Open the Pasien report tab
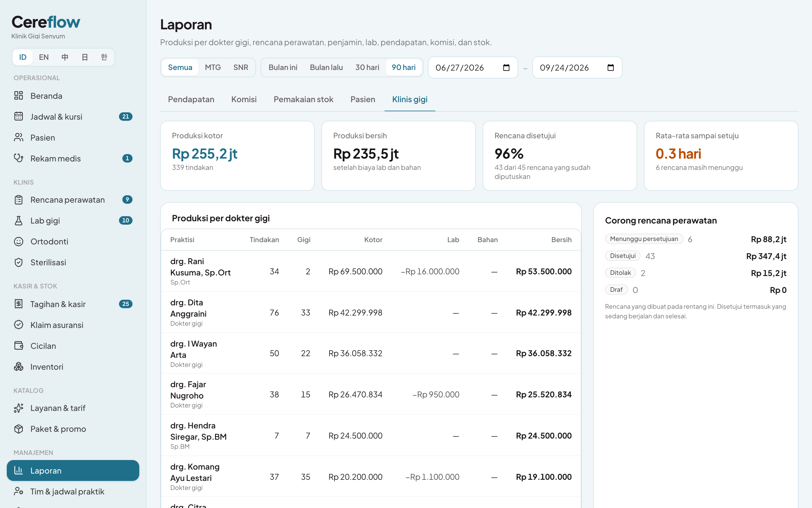 pos(363,99)
